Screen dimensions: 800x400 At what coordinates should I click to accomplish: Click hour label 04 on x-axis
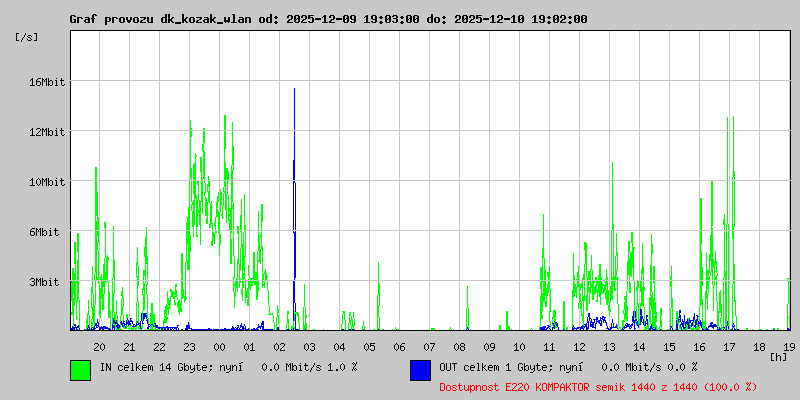(339, 347)
